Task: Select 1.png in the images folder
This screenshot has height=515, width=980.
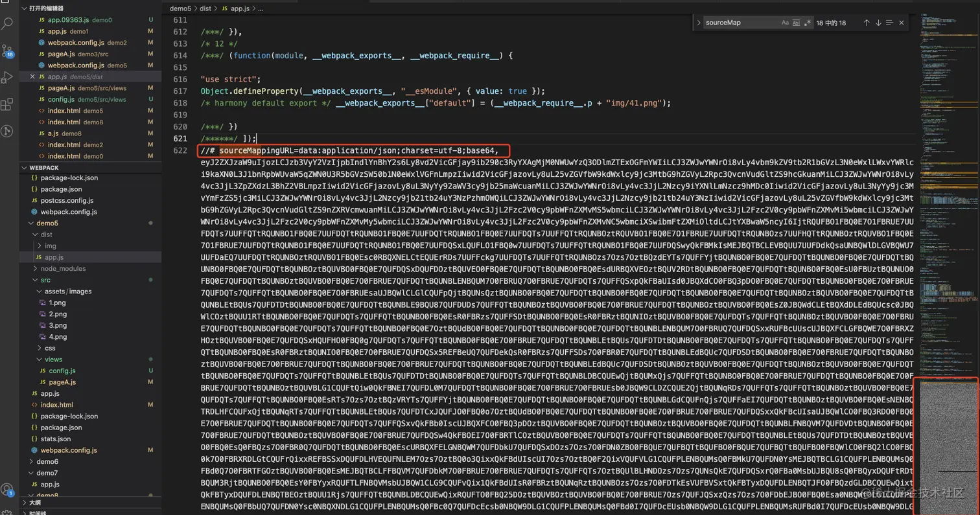Action: [91, 303]
